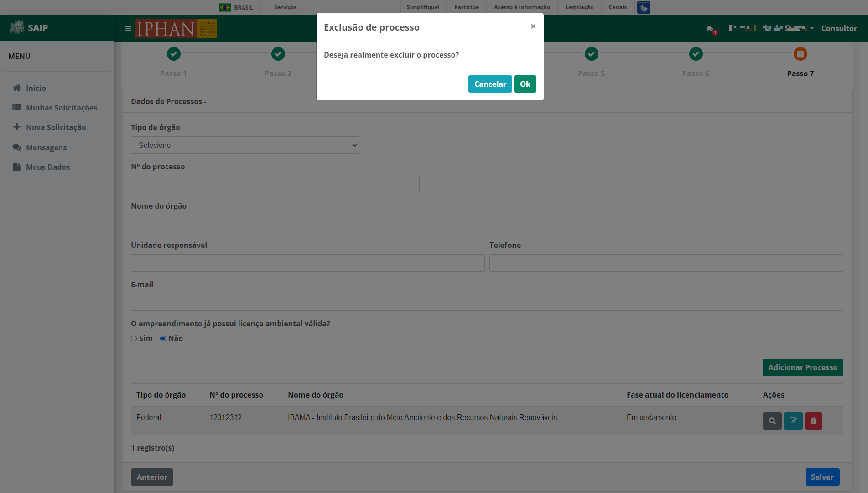Toggle the hamburger menu icon
Screen dimensions: 868x493
click(128, 28)
